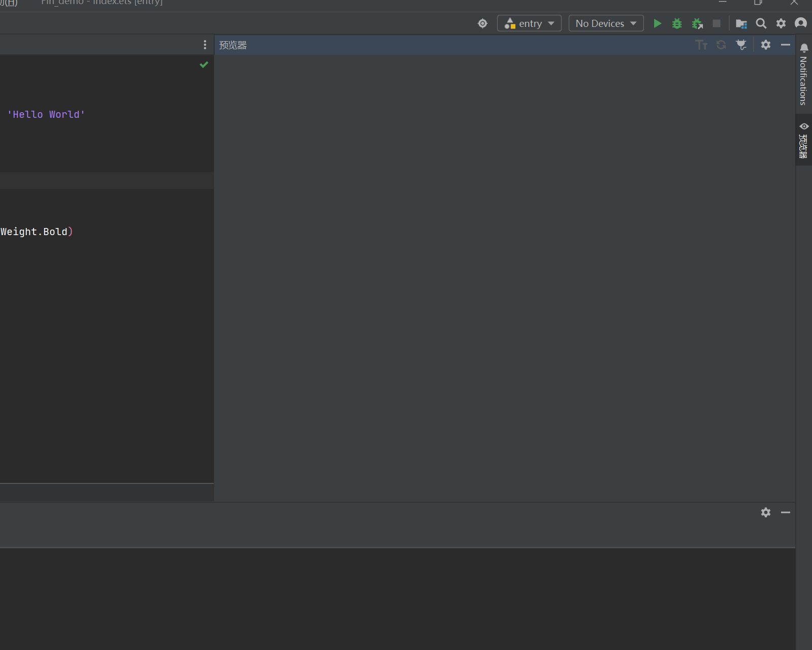Viewport: 812px width, 650px height.
Task: Select the 预览器 panel title
Action: (233, 45)
